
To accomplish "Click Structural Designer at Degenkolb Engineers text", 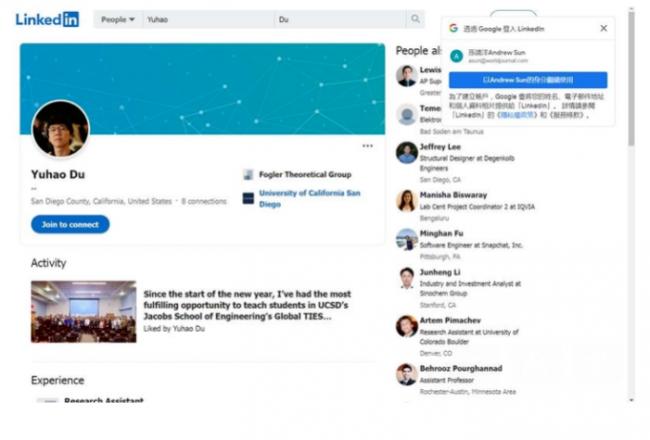I will tap(467, 163).
